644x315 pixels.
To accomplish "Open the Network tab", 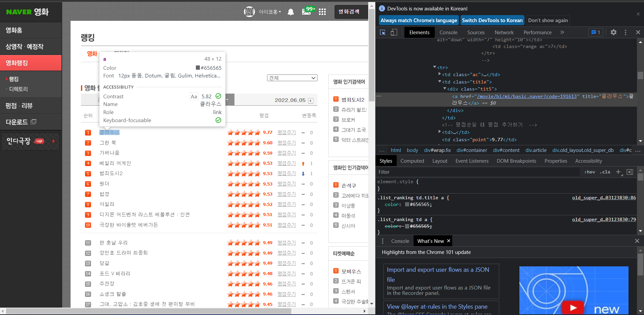I will [x=504, y=33].
